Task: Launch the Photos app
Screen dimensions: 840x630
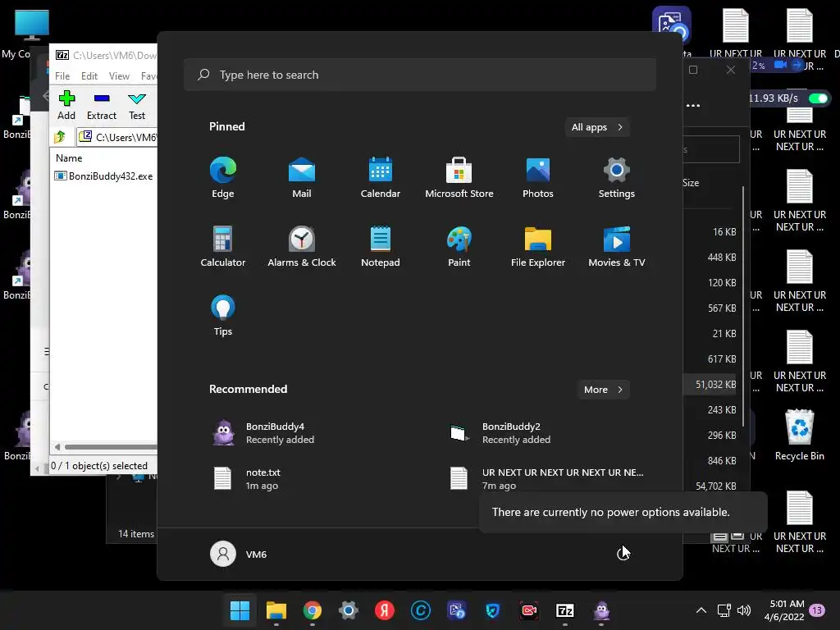Action: [538, 178]
